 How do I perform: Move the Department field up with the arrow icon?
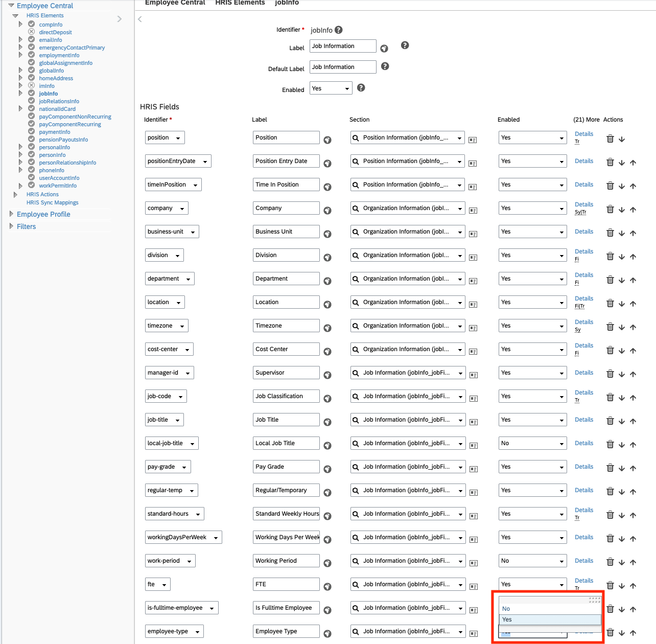click(x=633, y=280)
